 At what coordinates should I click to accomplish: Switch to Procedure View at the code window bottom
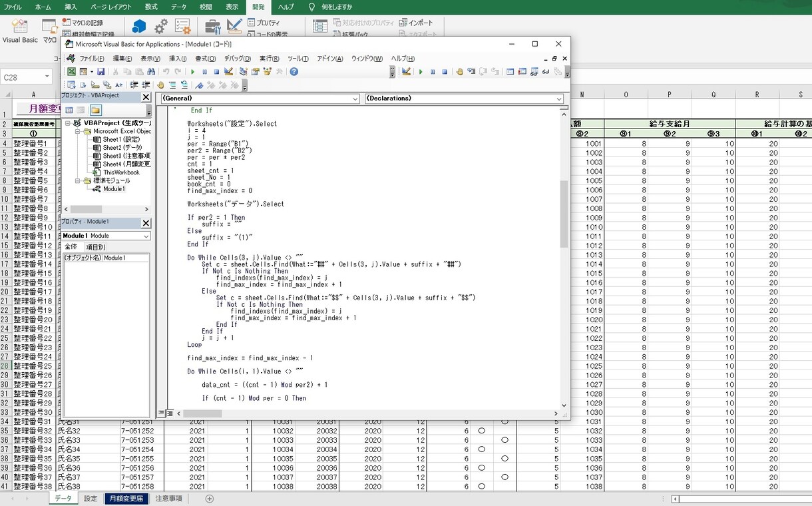(160, 413)
